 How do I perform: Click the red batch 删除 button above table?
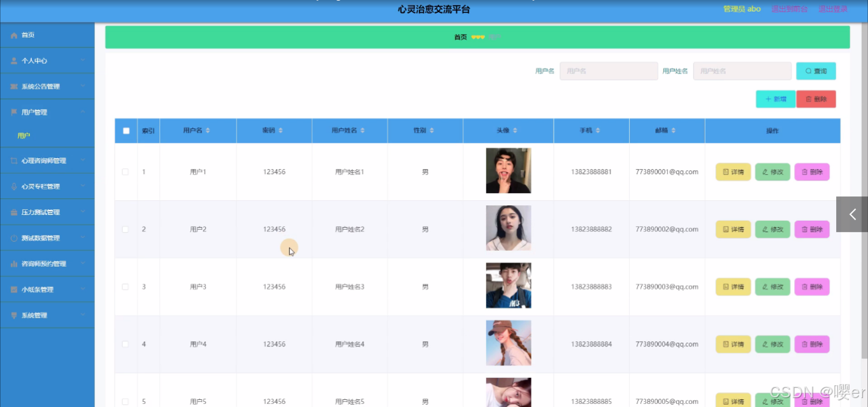coord(816,99)
